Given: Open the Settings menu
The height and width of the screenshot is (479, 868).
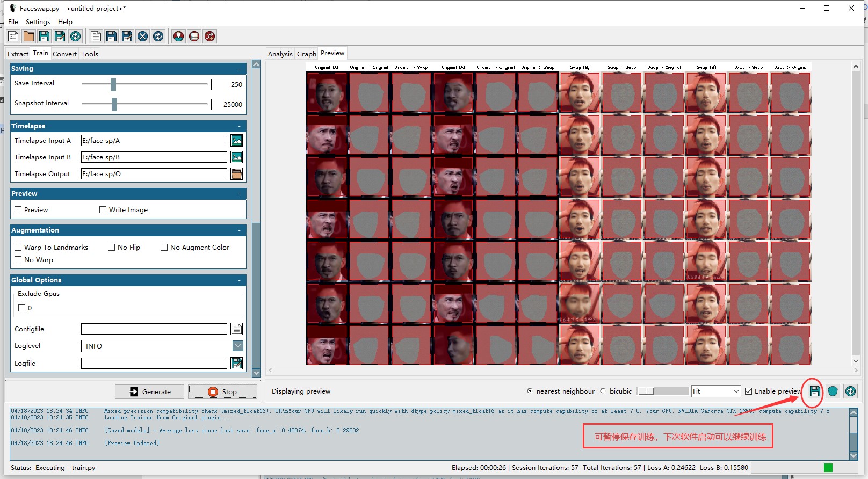Looking at the screenshot, I should point(38,22).
